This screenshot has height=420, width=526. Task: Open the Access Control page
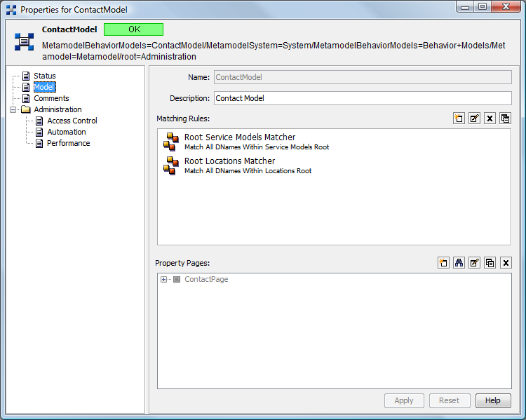coord(72,121)
